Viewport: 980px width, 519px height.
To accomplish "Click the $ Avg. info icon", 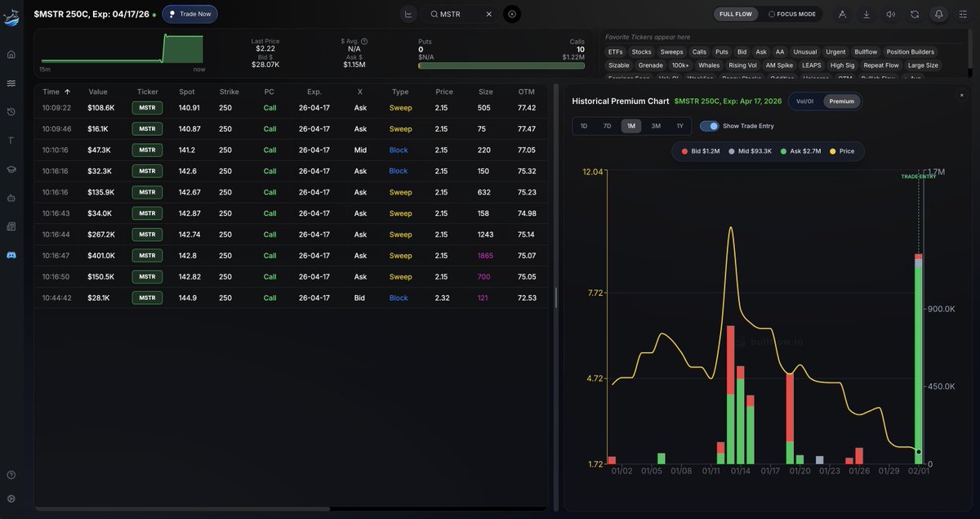I will pos(364,41).
